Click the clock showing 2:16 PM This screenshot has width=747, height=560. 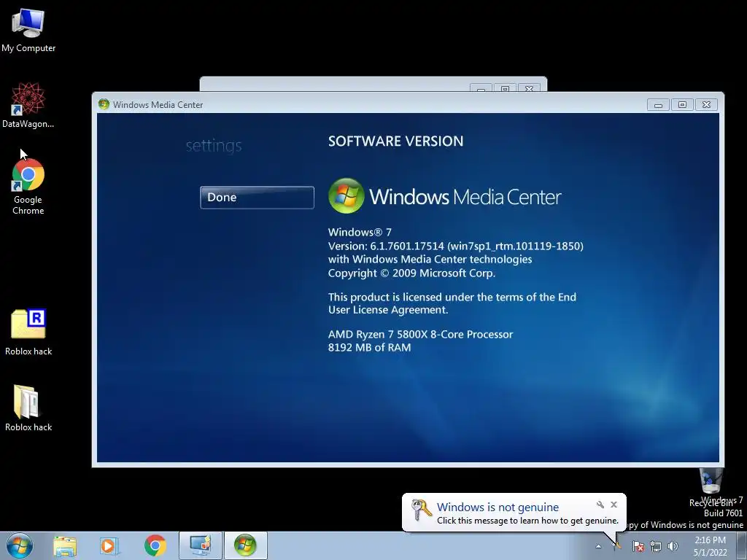[x=710, y=546]
